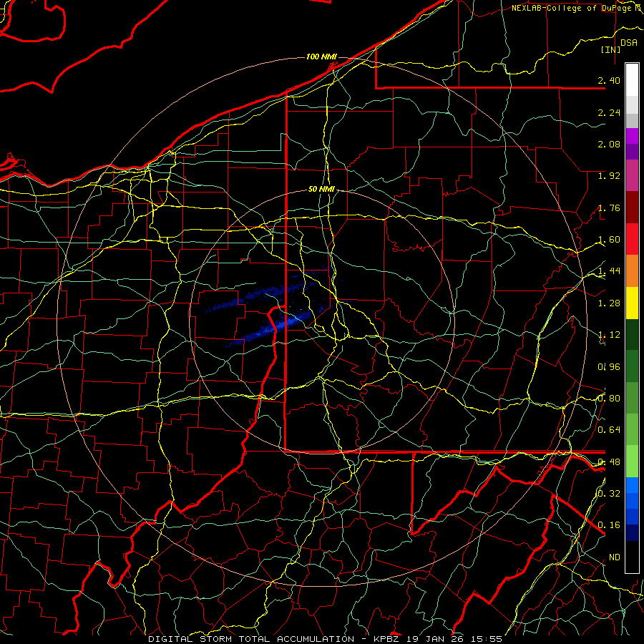Click the 2.24 legend value
Screen dimensions: 644x644
pos(609,112)
